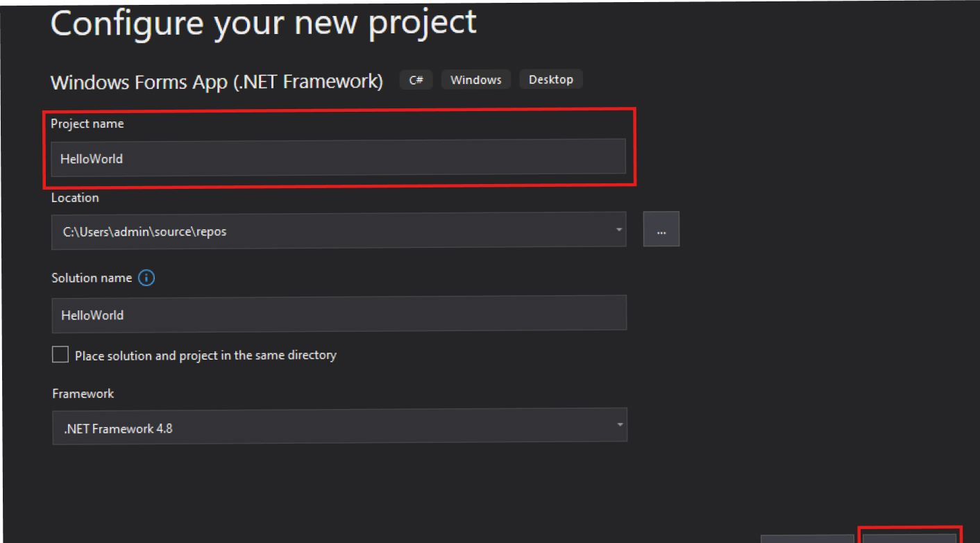Click the Solution name field
The height and width of the screenshot is (543, 980).
pos(339,313)
